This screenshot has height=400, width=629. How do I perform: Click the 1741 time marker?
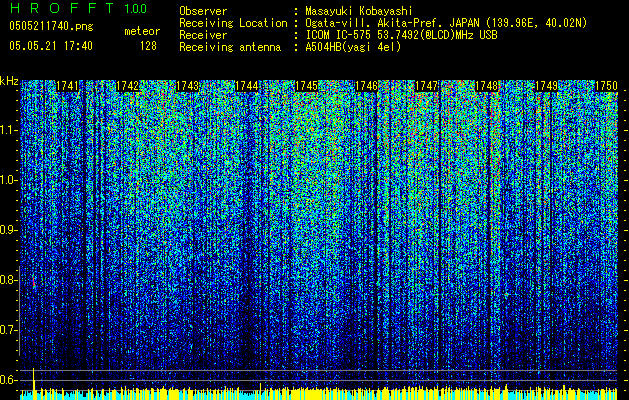point(67,86)
